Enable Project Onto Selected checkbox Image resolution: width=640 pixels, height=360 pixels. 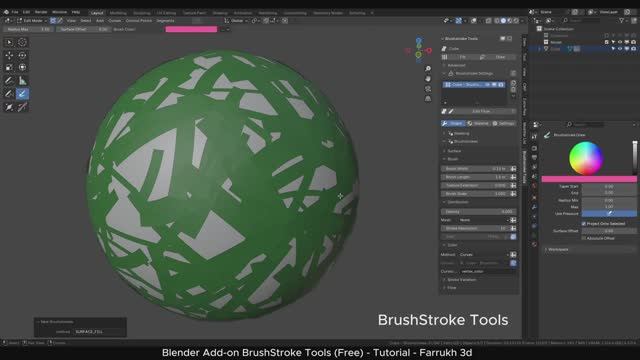(x=584, y=224)
